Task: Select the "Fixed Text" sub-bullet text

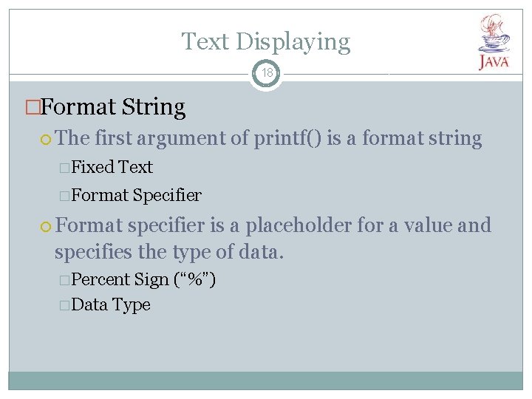Action: [112, 167]
